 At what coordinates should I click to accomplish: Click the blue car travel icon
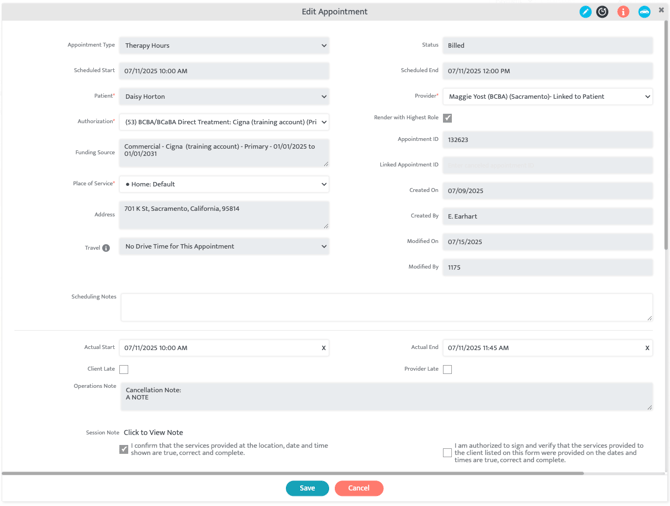click(x=644, y=12)
